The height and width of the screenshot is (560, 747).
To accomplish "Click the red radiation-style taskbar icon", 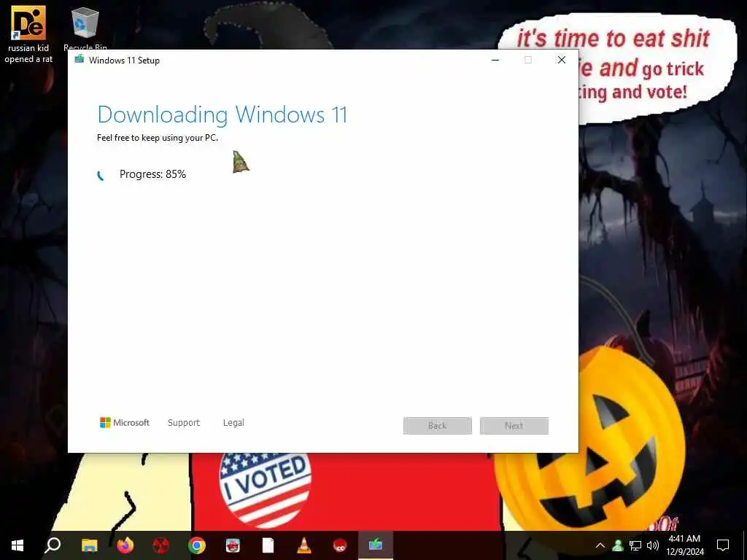I will [x=161, y=545].
